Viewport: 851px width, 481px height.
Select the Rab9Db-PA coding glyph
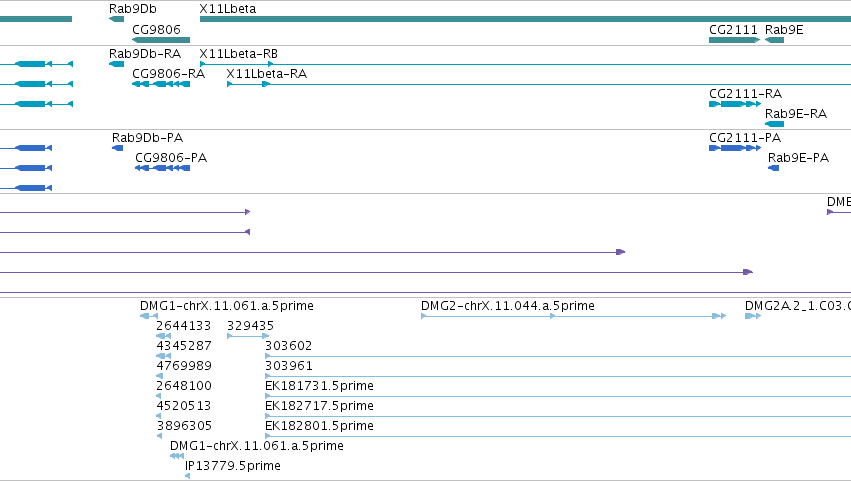[x=117, y=148]
